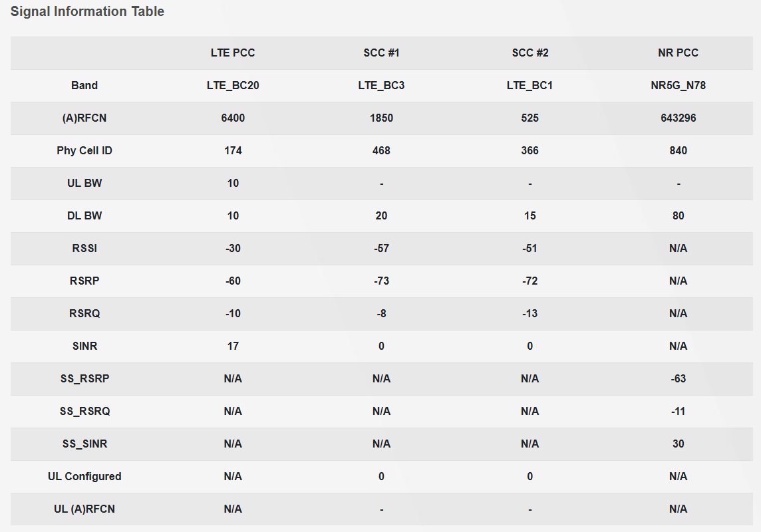Select the Phy Cell ID row label
The image size is (761, 532).
(84, 150)
